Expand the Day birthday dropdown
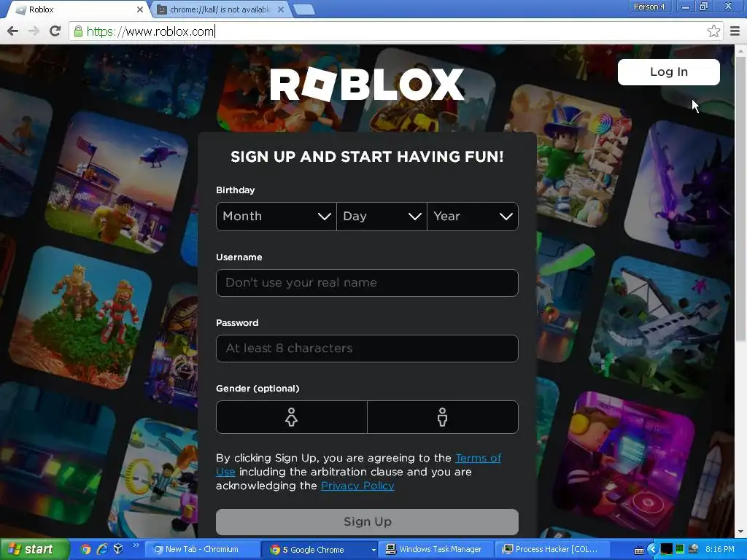The image size is (747, 560). click(x=382, y=216)
